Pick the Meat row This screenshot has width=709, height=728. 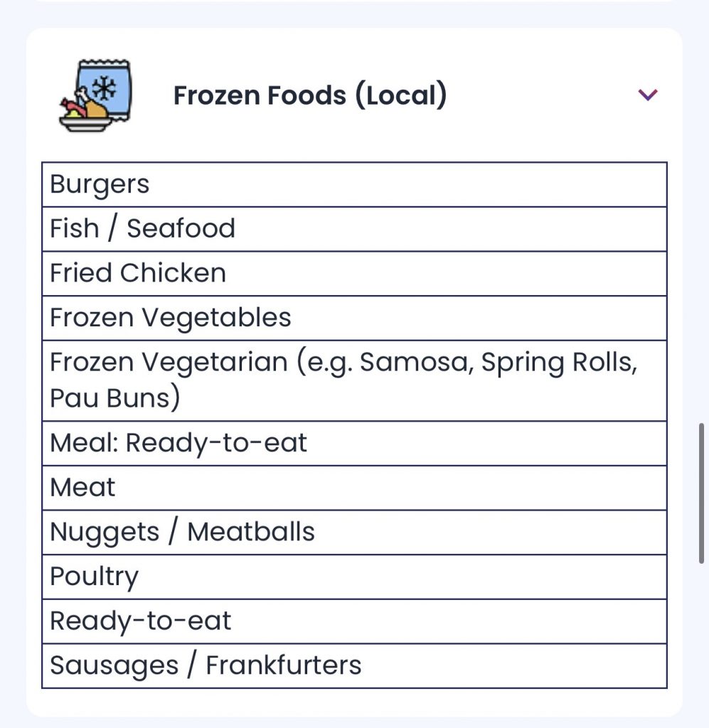click(354, 488)
